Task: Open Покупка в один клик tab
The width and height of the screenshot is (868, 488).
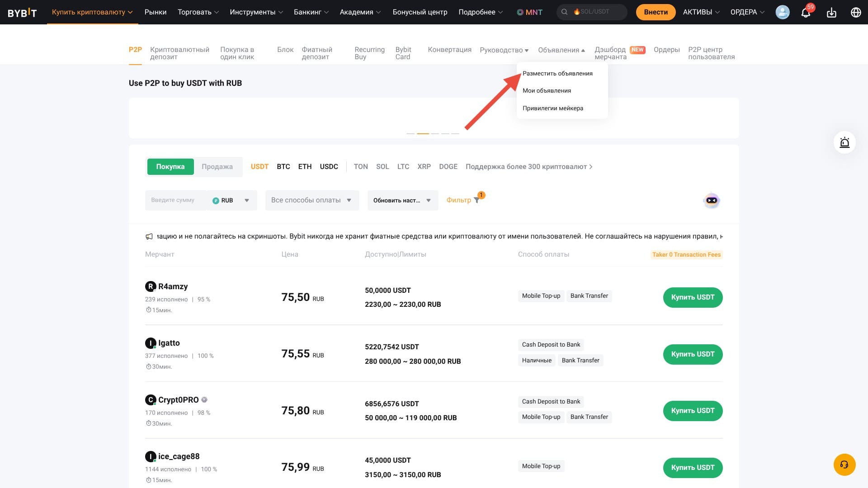Action: point(237,53)
